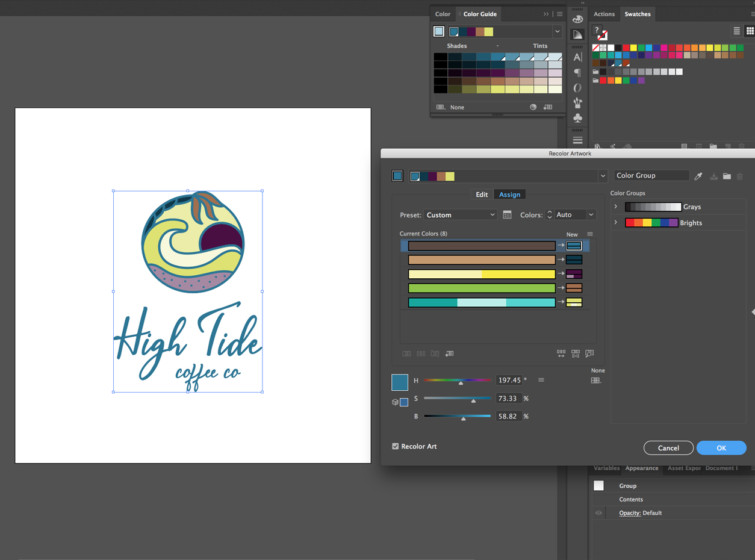Image resolution: width=755 pixels, height=560 pixels.
Task: Switch to the Edit tab
Action: 482,194
